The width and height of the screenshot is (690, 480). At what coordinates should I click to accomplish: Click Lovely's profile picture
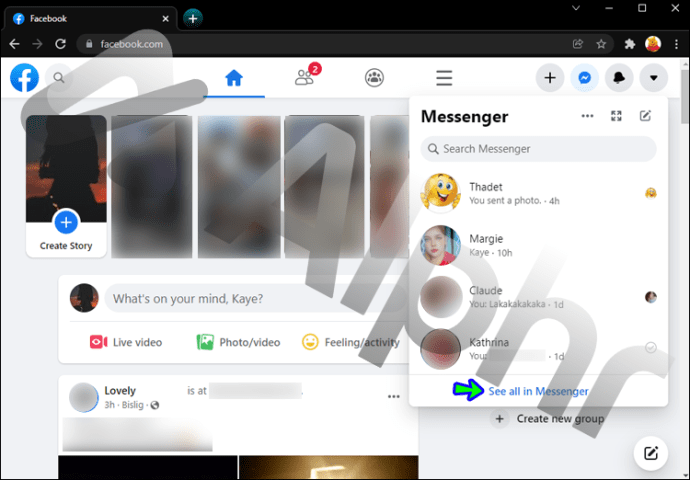pyautogui.click(x=84, y=397)
